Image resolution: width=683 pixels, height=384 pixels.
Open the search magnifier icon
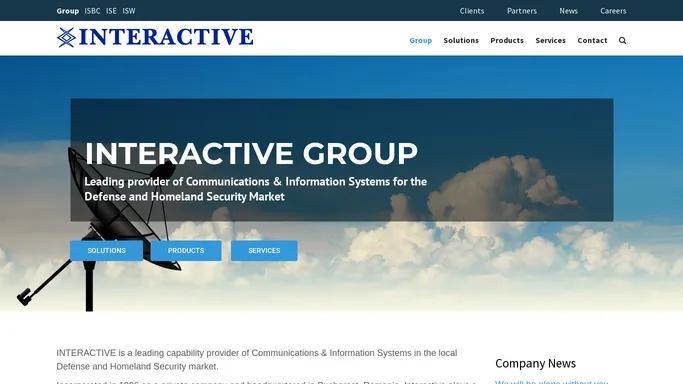pyautogui.click(x=622, y=40)
